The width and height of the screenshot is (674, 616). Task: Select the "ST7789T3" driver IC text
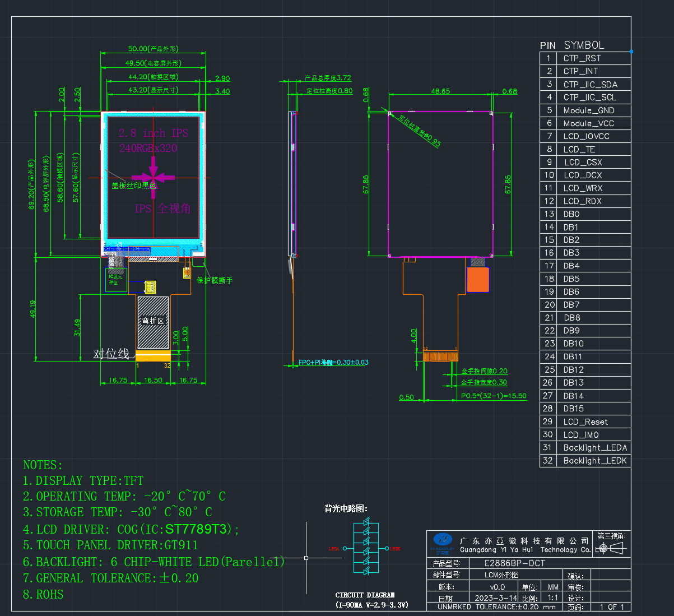point(196,530)
